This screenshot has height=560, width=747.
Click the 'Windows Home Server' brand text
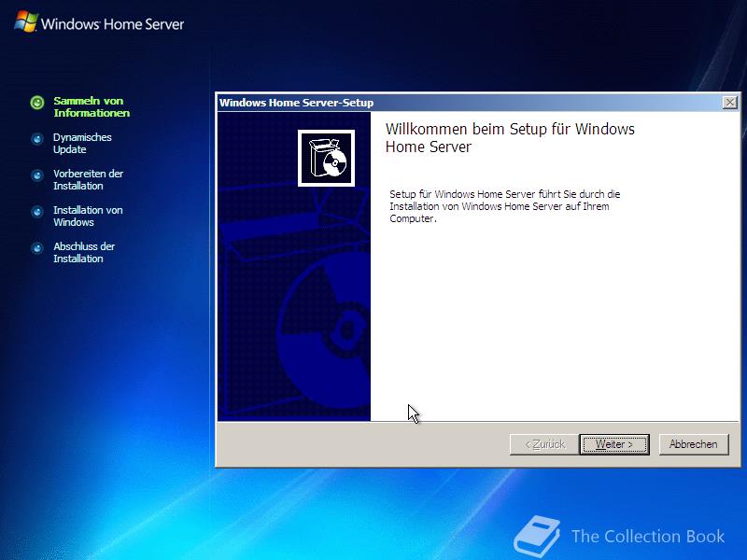tap(112, 24)
